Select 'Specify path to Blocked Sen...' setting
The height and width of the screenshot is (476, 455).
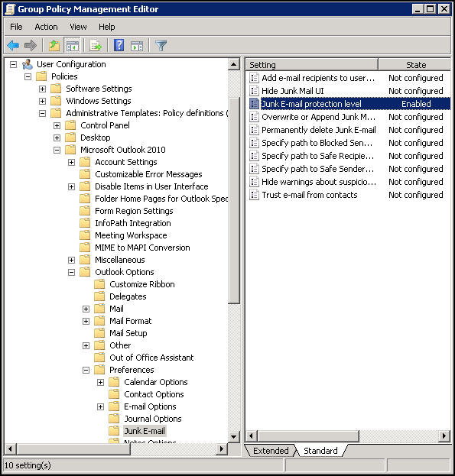(x=317, y=143)
